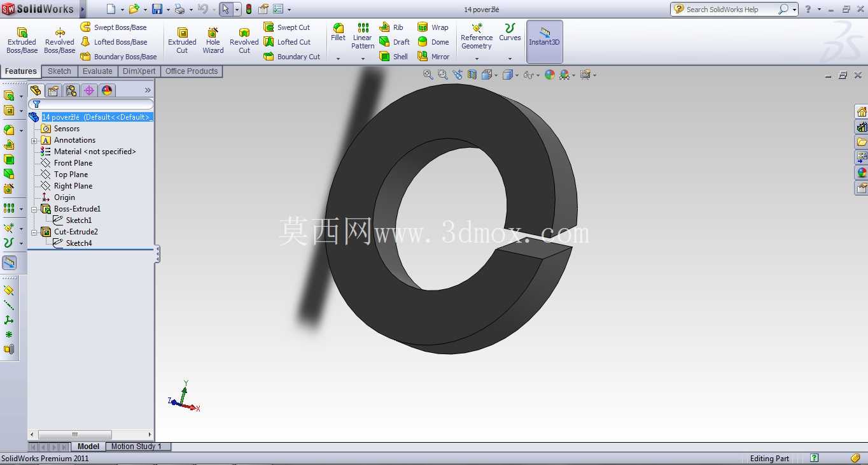This screenshot has width=868, height=465.
Task: Choose the Swept Cut feature
Action: (287, 27)
